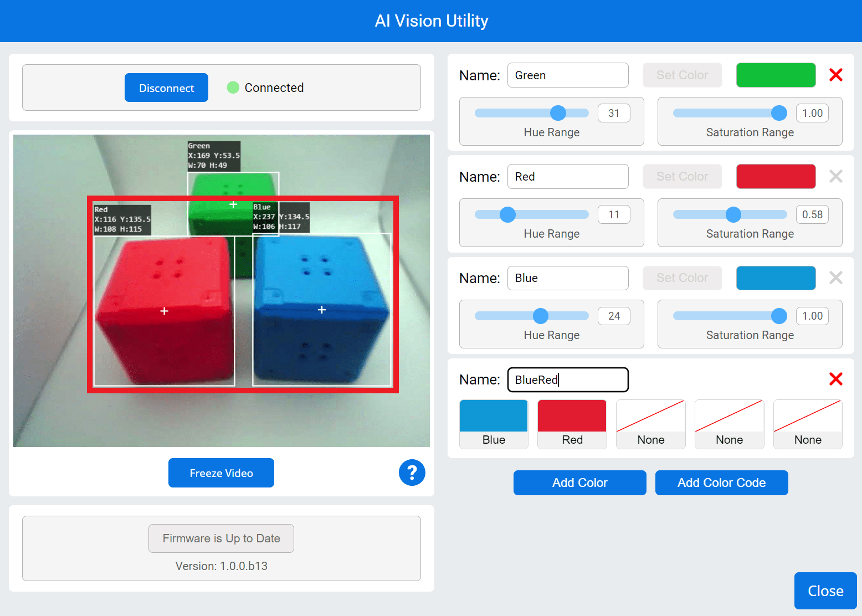Viewport: 862px width, 616px height.
Task: Click the green swatch next to Set Color
Action: [x=776, y=75]
